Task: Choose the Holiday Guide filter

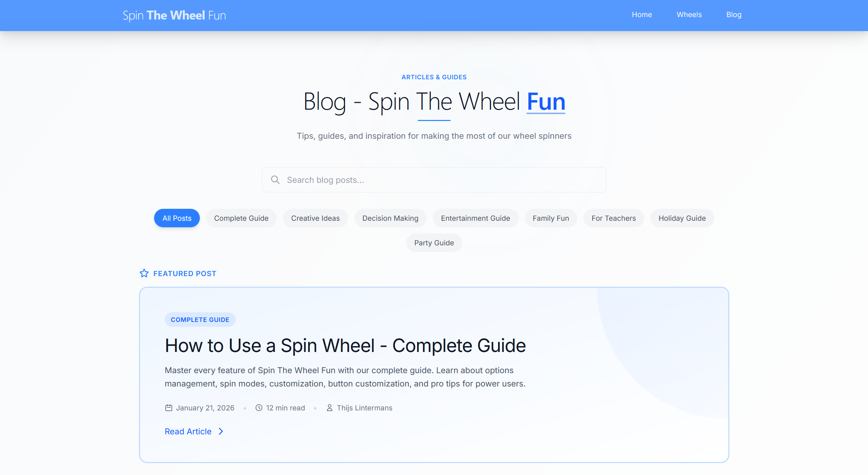Action: (682, 218)
